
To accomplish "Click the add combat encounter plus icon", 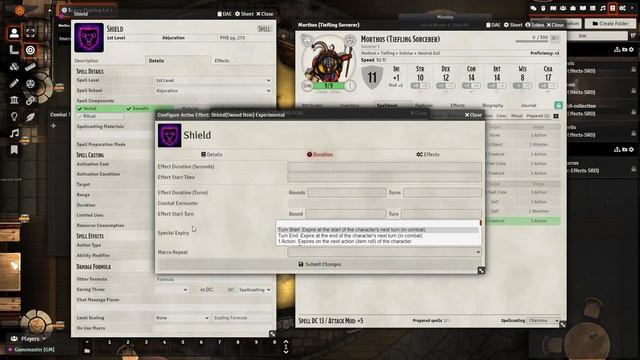I will pos(53,126).
